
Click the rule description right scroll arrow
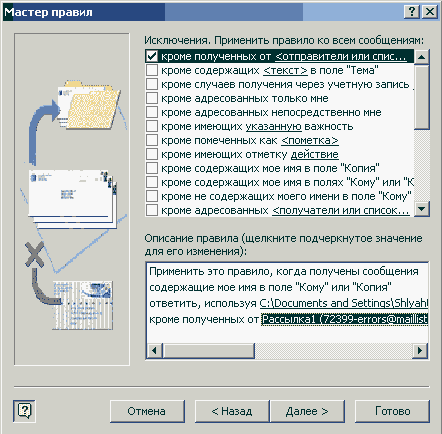pyautogui.click(x=420, y=351)
